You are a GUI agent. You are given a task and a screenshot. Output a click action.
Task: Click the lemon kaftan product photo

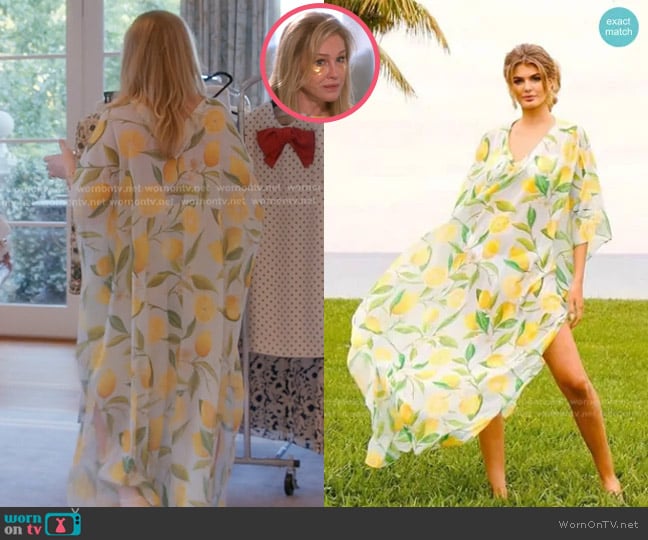(486, 253)
